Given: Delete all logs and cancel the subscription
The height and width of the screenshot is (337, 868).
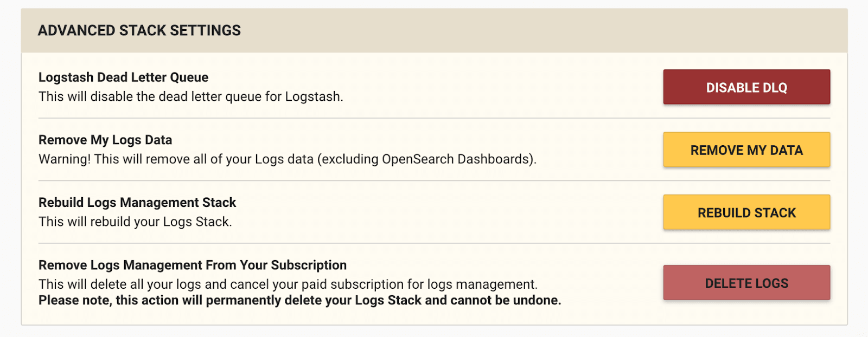Looking at the screenshot, I should coord(745,282).
